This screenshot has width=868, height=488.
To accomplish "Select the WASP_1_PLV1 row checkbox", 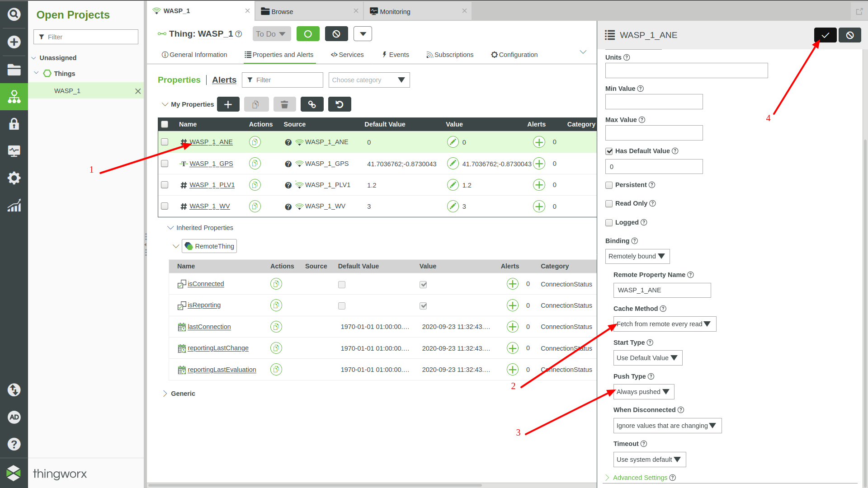I will [165, 185].
